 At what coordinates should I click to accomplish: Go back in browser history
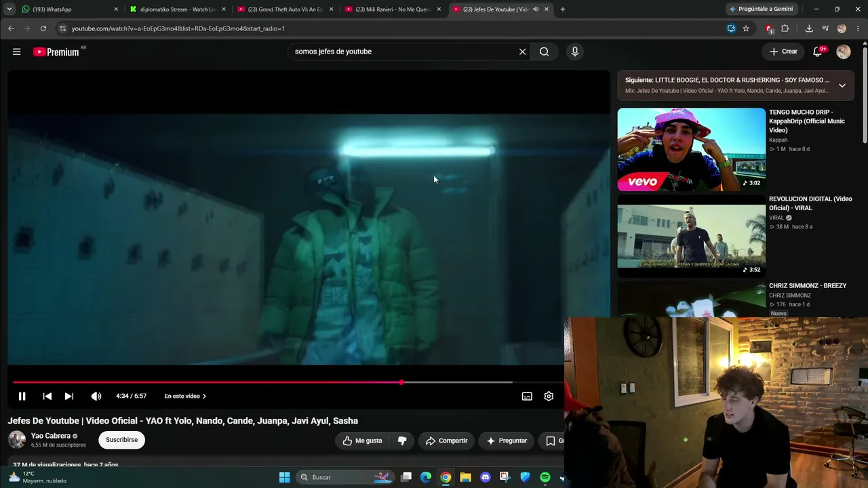tap(11, 28)
